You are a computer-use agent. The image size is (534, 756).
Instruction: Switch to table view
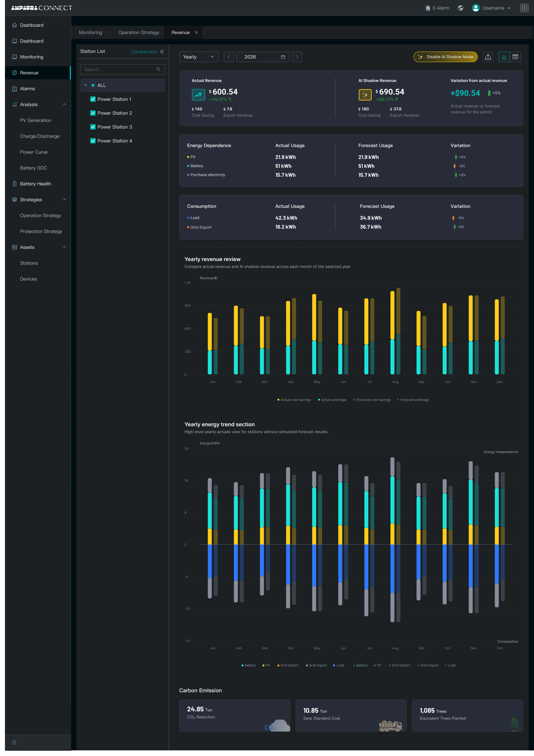coord(515,57)
